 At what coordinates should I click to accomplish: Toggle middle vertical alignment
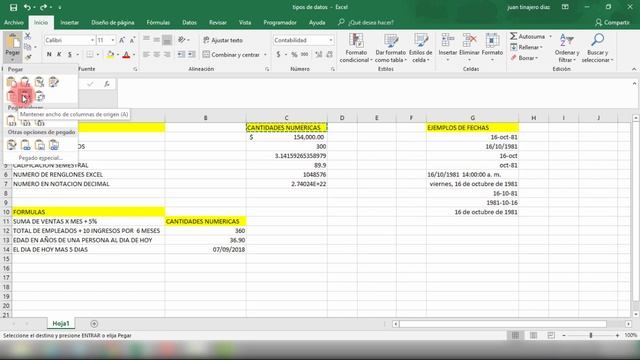(157, 40)
